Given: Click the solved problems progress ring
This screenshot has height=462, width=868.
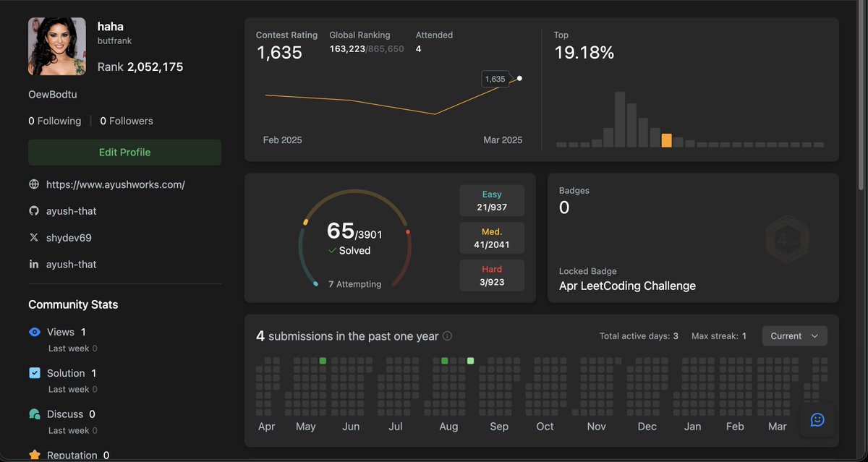Looking at the screenshot, I should [354, 239].
